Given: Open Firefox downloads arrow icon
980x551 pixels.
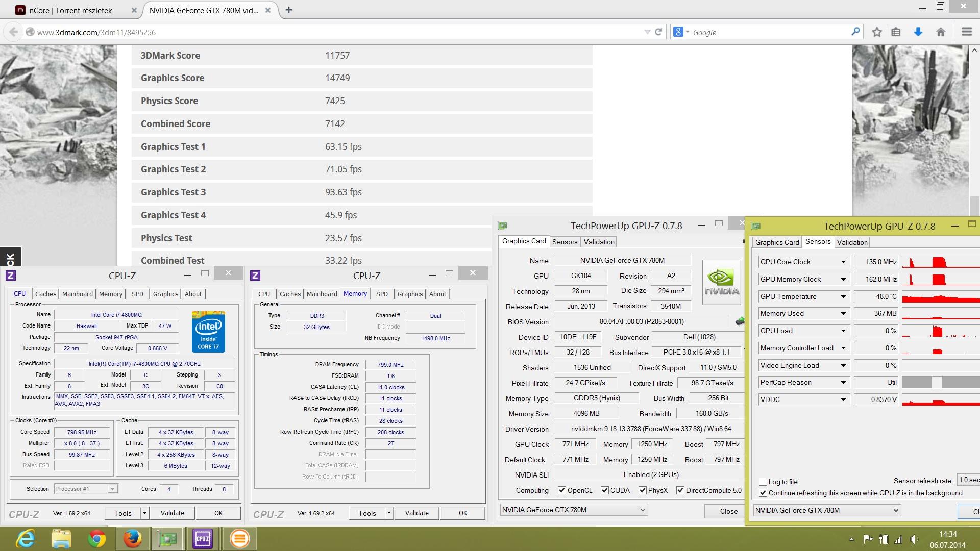Looking at the screenshot, I should pyautogui.click(x=918, y=32).
